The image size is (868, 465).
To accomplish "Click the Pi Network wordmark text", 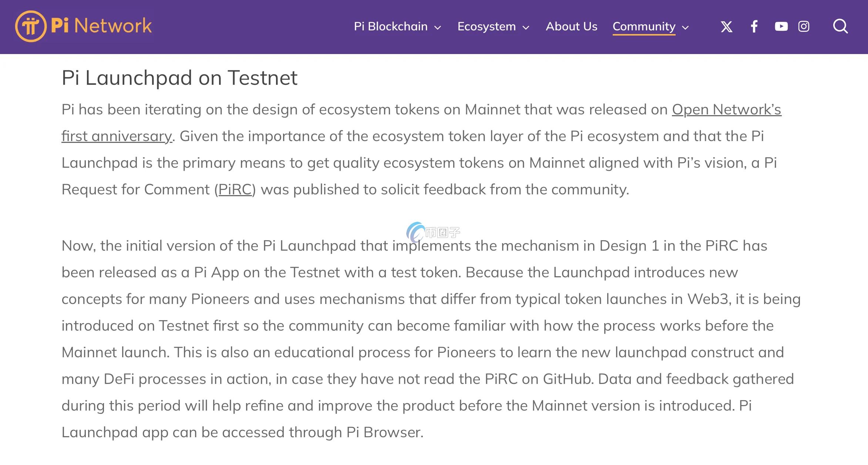I will click(x=101, y=26).
